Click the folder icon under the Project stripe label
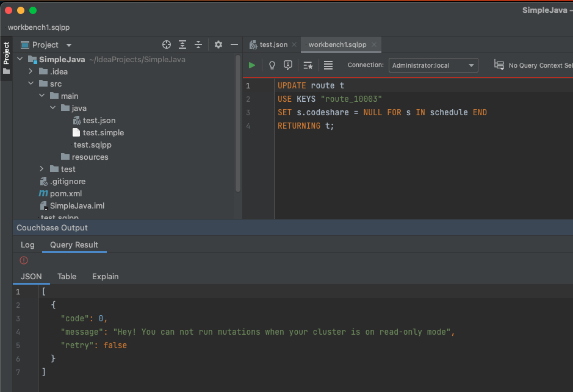The image size is (573, 392). 6,71
